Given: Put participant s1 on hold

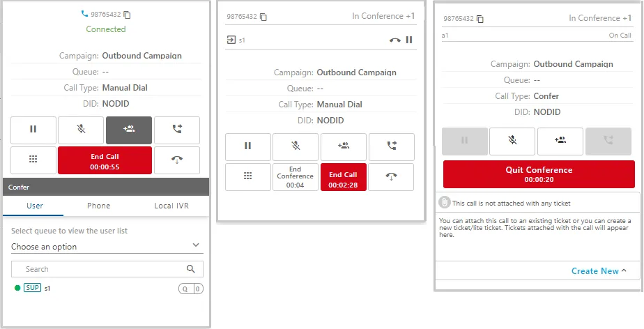Looking at the screenshot, I should click(x=409, y=40).
